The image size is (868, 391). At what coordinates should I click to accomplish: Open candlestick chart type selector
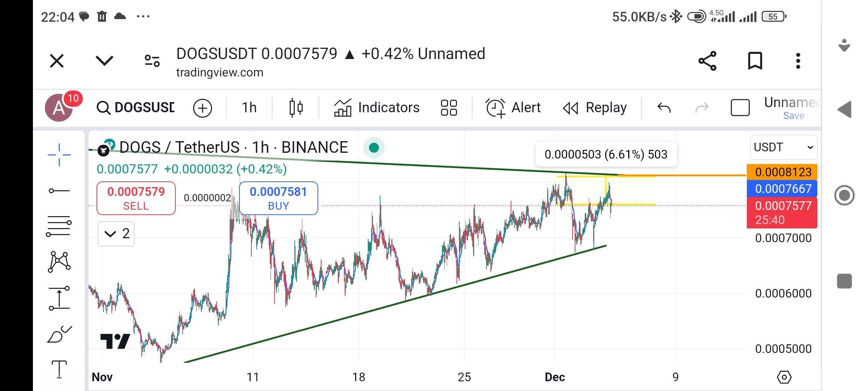[296, 108]
